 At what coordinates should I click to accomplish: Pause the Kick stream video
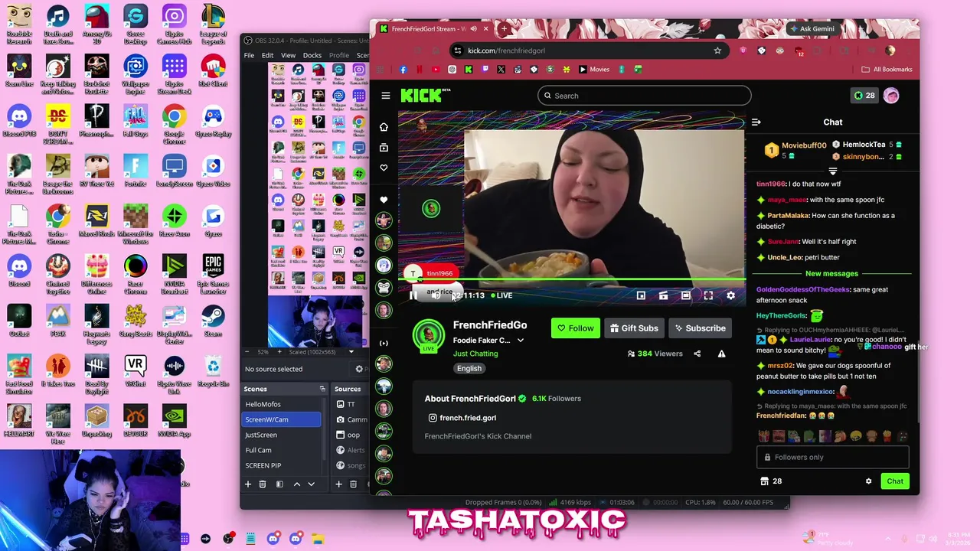click(413, 295)
